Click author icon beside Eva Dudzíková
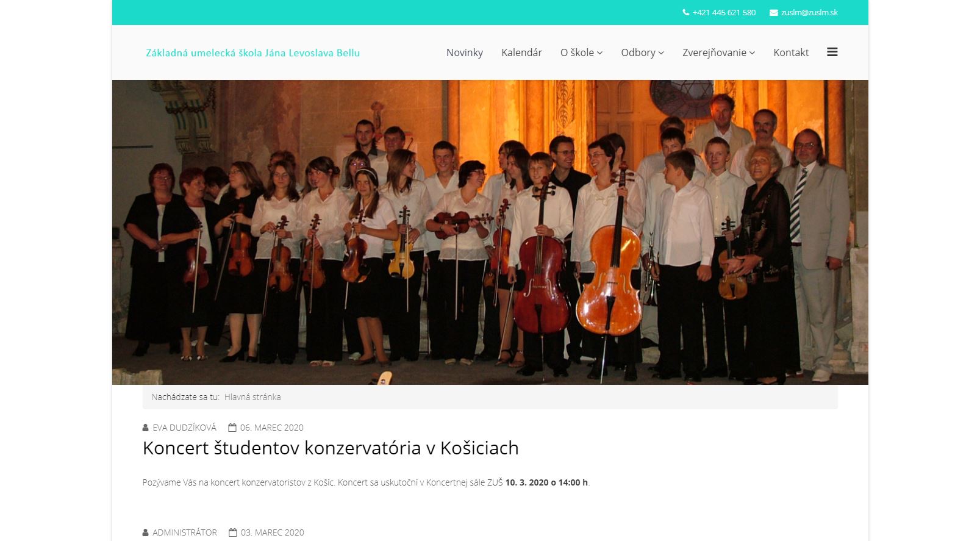The image size is (980, 541). 145,428
